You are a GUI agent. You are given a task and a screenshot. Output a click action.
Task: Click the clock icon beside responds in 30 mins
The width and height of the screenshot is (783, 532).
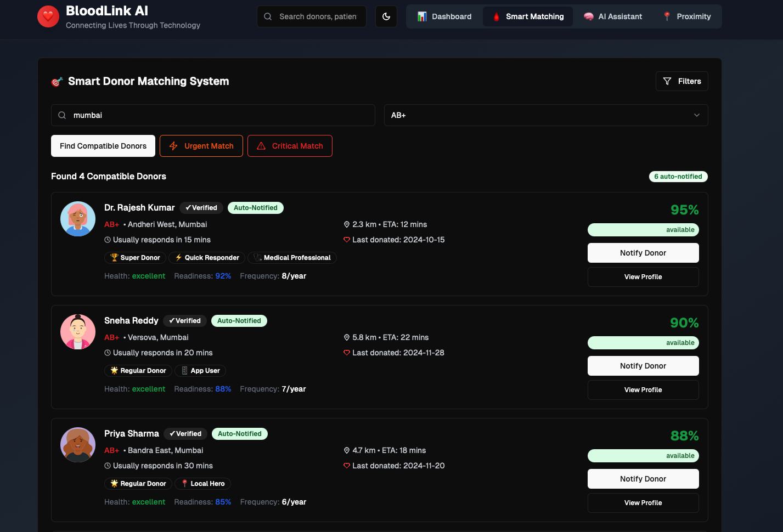[x=108, y=466]
